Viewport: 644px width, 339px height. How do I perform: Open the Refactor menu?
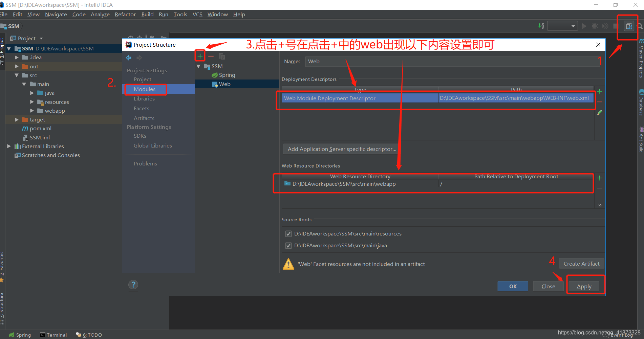tap(125, 15)
